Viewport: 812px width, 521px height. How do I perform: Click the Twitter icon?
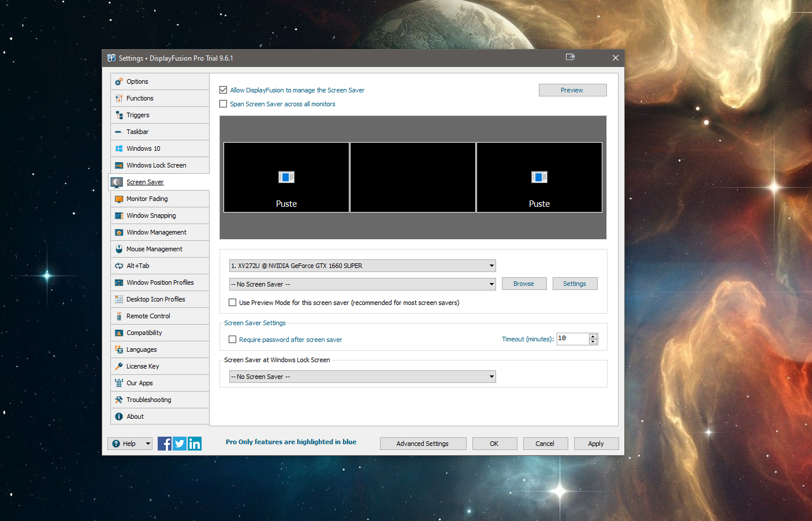pyautogui.click(x=180, y=444)
